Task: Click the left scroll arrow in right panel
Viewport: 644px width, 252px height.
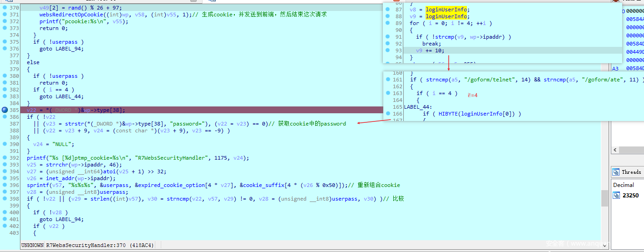Action: [x=615, y=150]
